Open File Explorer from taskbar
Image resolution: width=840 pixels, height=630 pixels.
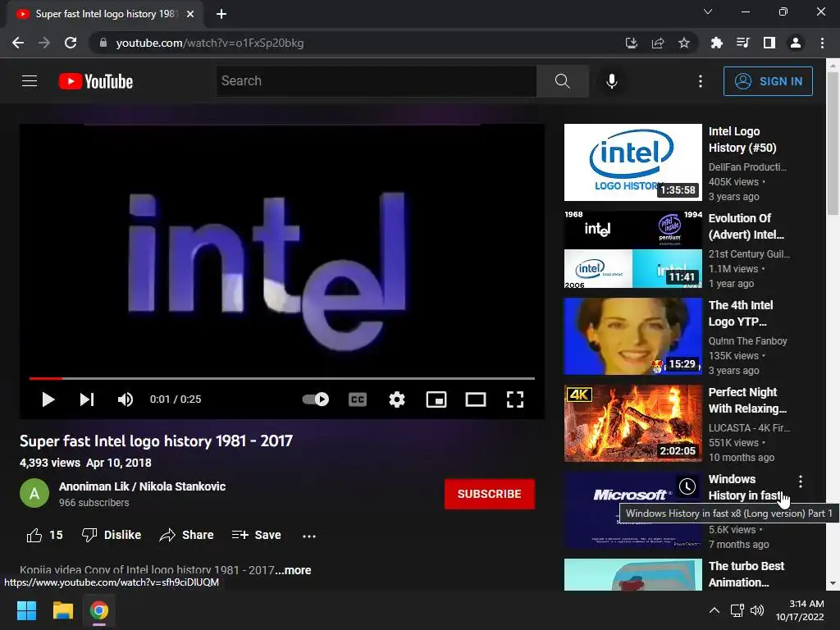coord(62,610)
